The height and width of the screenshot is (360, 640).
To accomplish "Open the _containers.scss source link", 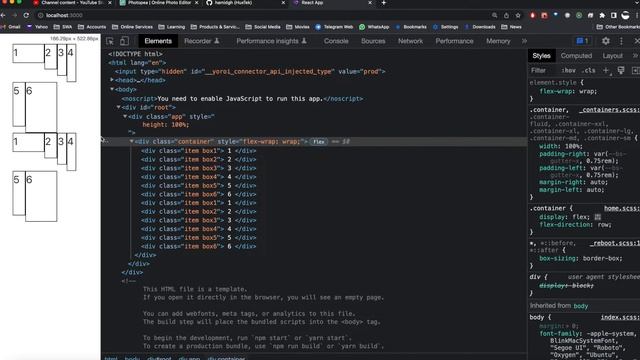I will tap(609, 110).
